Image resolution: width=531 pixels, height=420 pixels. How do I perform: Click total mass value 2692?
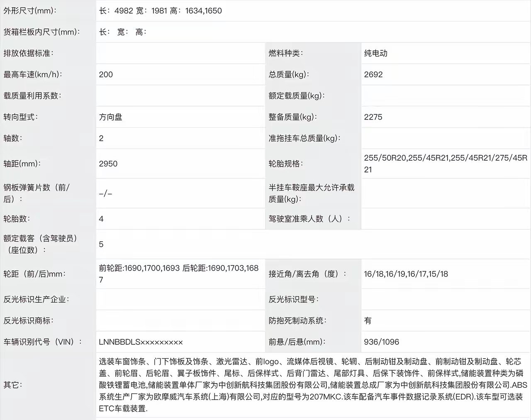pos(373,74)
